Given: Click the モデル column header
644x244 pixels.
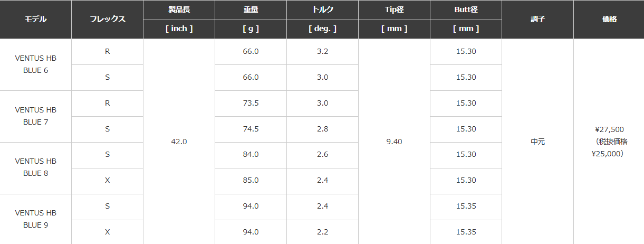Looking at the screenshot, I should [36, 20].
